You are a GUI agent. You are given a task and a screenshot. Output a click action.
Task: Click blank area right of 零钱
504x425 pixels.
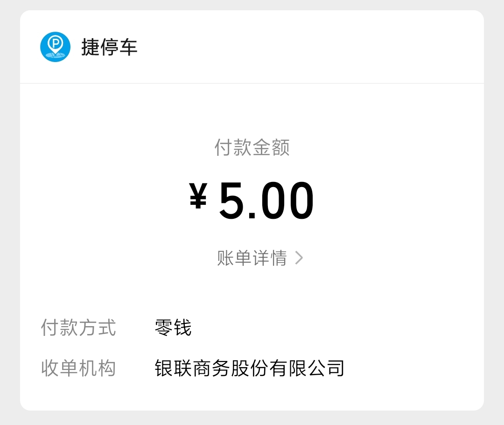click(327, 327)
